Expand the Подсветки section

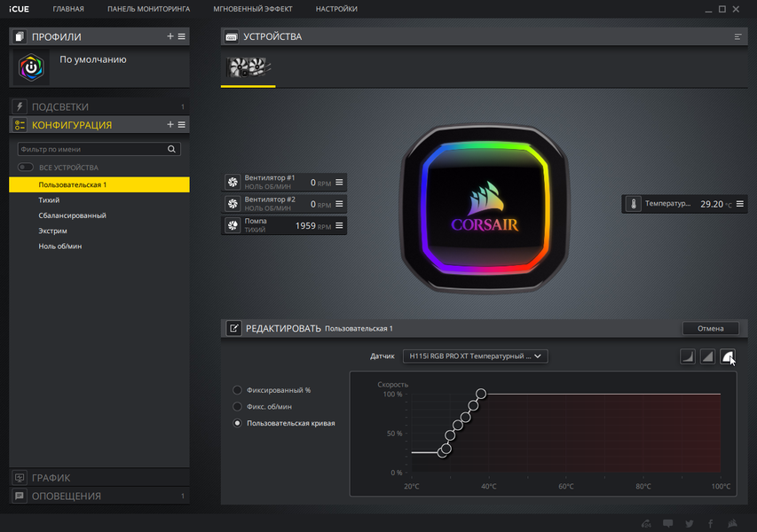[x=99, y=106]
